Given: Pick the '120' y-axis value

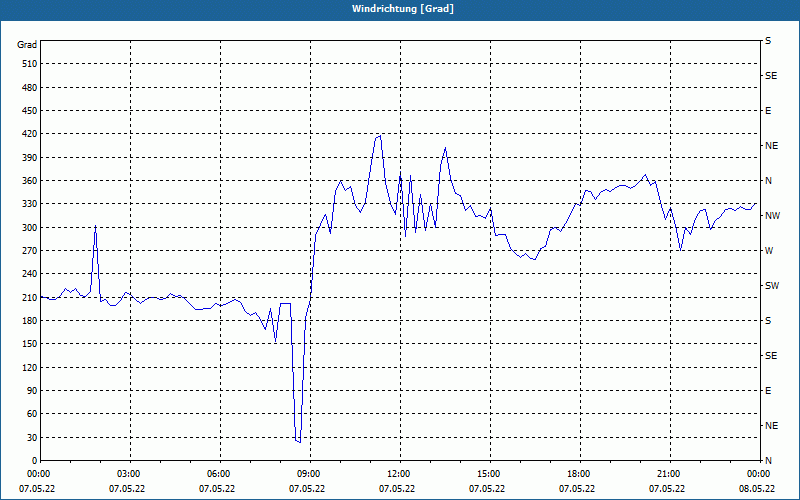Looking at the screenshot, I should (30, 367).
